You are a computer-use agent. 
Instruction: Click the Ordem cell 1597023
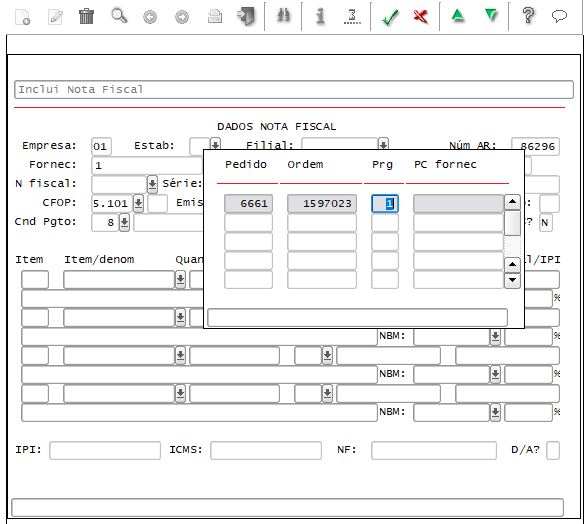point(322,203)
